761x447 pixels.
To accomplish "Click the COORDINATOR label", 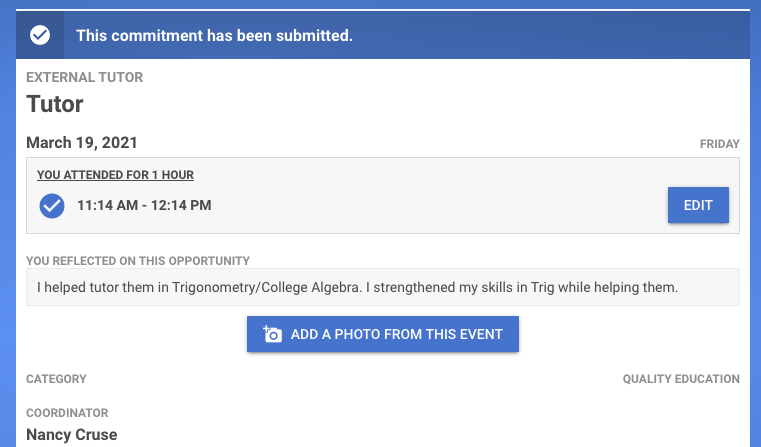I will point(67,413).
